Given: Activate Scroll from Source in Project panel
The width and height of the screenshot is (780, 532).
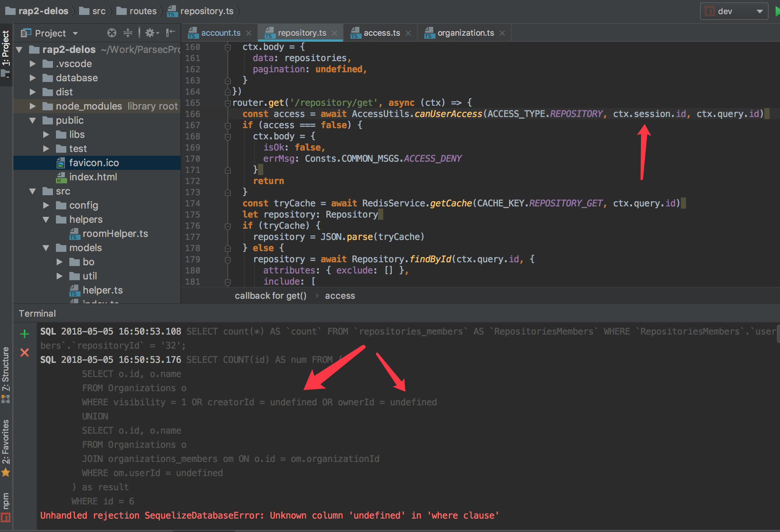Looking at the screenshot, I should (x=111, y=33).
